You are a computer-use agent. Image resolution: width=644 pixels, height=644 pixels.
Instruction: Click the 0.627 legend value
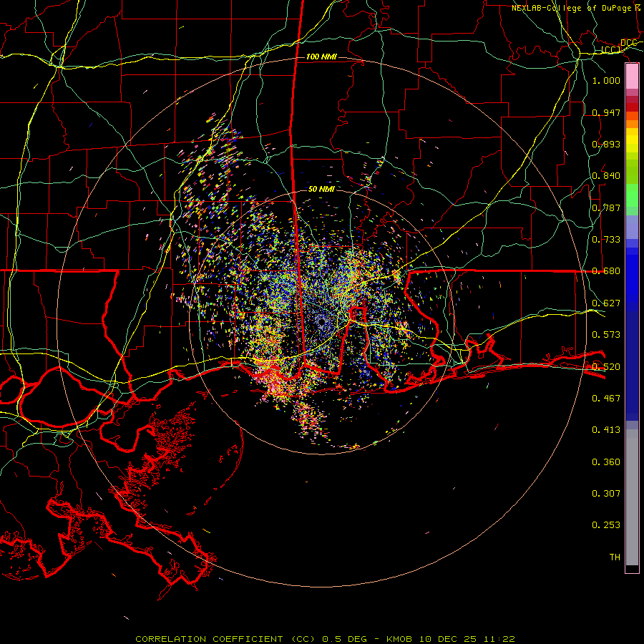point(606,303)
